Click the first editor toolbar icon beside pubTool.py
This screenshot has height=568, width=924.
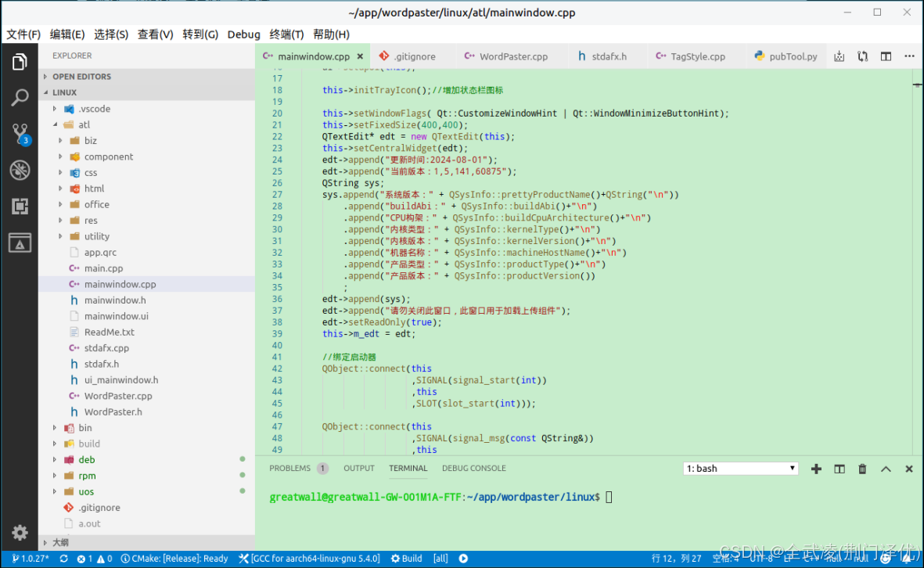coord(840,56)
